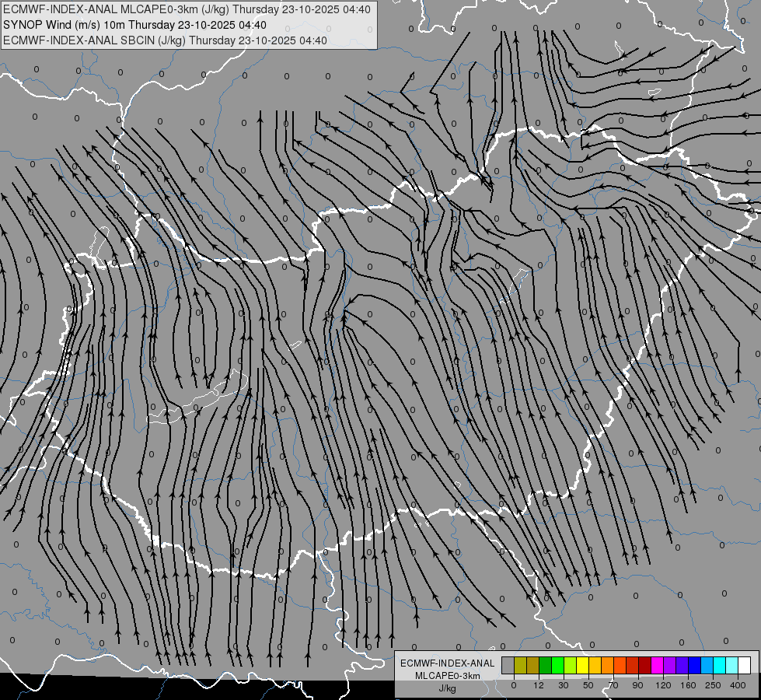Image resolution: width=761 pixels, height=700 pixels.
Task: Click the SYNOP Wind 10m layer title line
Action: coord(134,25)
